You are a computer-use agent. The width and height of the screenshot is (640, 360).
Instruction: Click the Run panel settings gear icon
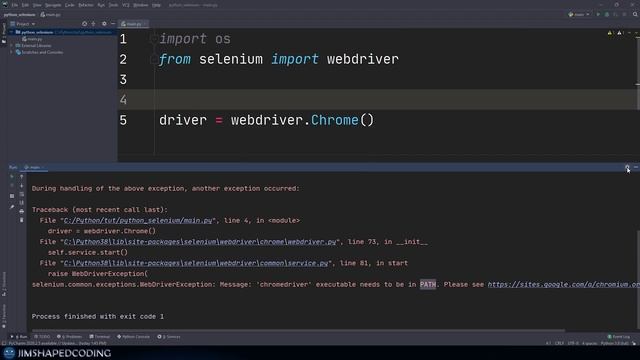point(627,167)
